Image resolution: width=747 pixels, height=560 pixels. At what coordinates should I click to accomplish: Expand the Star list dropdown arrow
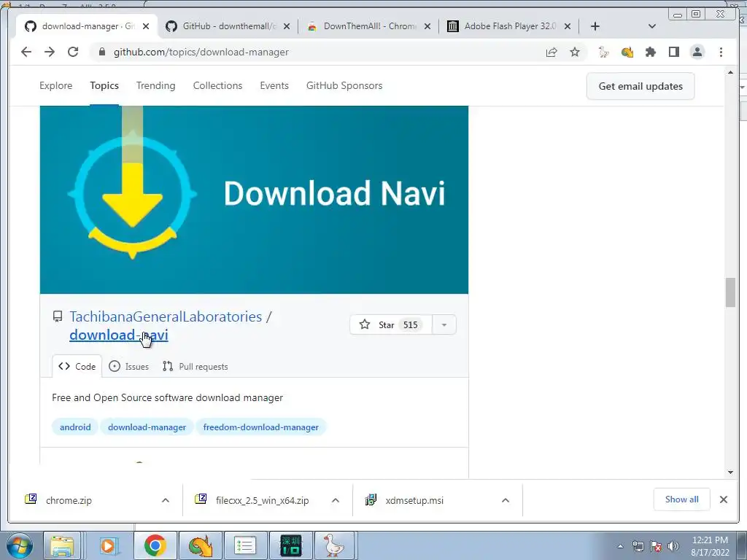pyautogui.click(x=444, y=324)
